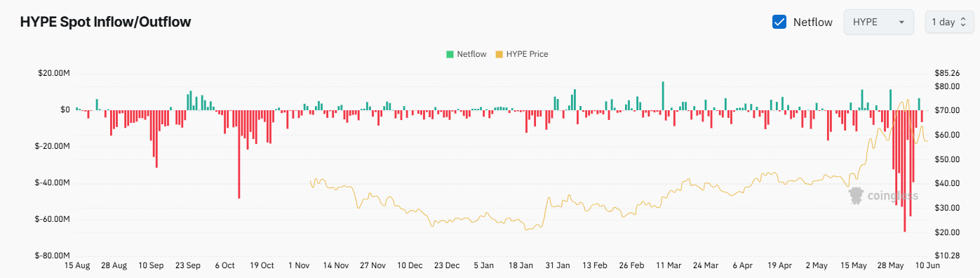Click the $-80.00M axis label

52,256
